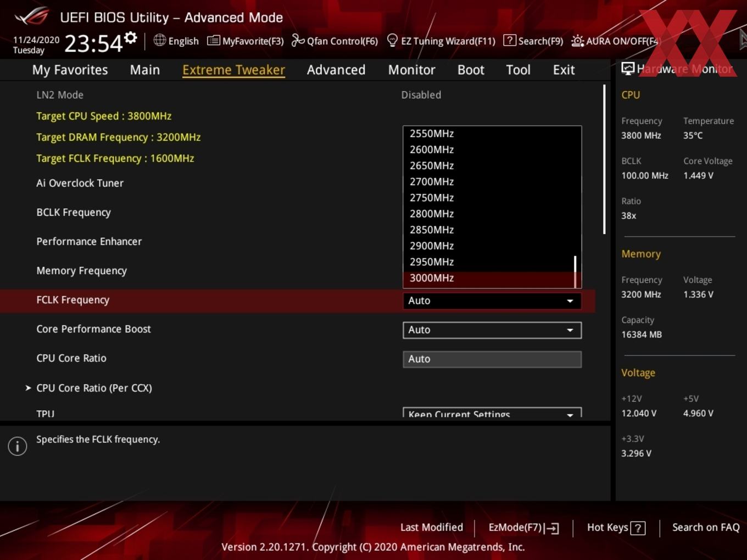Screen dimensions: 747x560
Task: Toggle AURA ON/OFF
Action: 622,41
